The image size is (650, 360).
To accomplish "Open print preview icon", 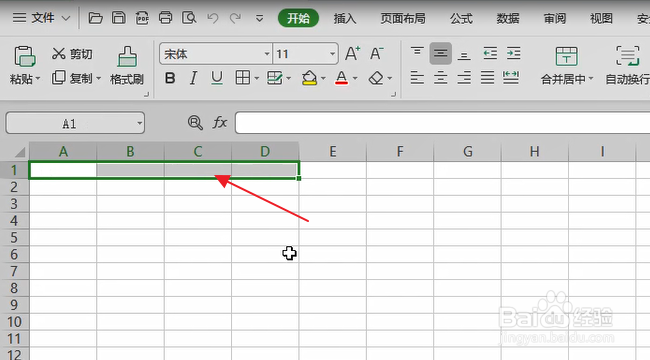I will tap(189, 18).
